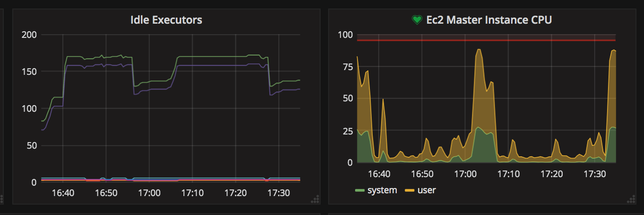
Task: Open the Idle Executors panel title menu
Action: [166, 20]
